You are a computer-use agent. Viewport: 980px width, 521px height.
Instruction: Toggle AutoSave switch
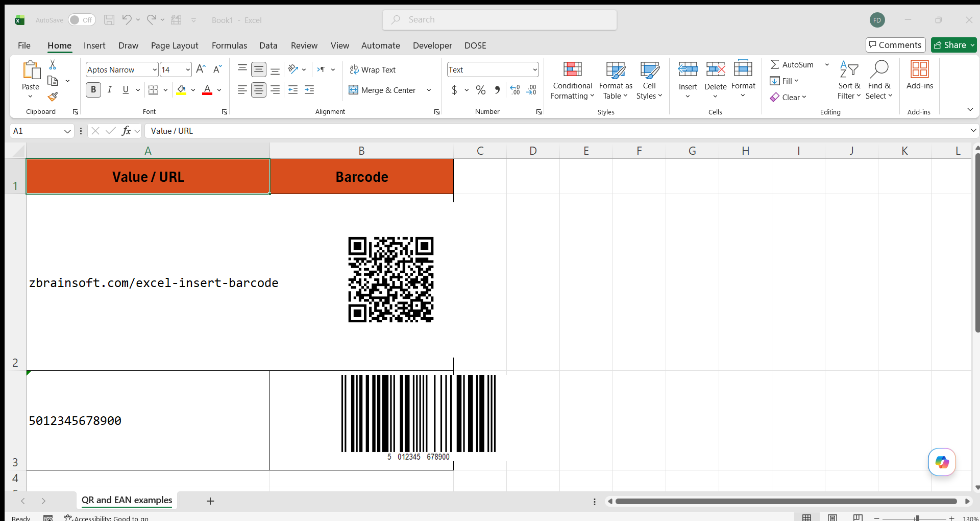(x=82, y=20)
